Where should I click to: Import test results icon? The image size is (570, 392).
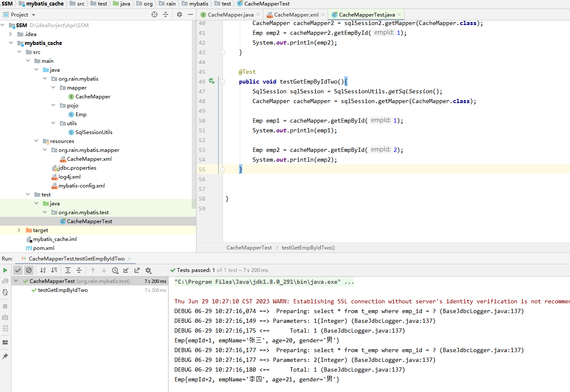[x=126, y=270]
